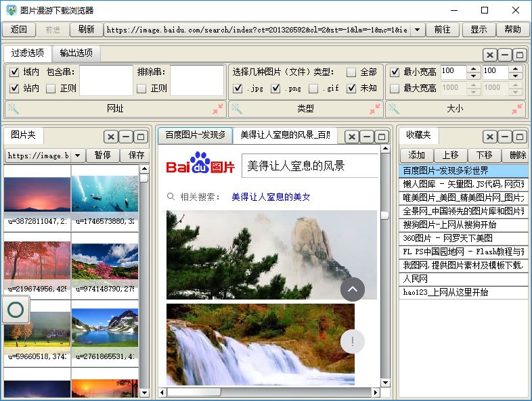Click the 显示 button

tap(479, 30)
